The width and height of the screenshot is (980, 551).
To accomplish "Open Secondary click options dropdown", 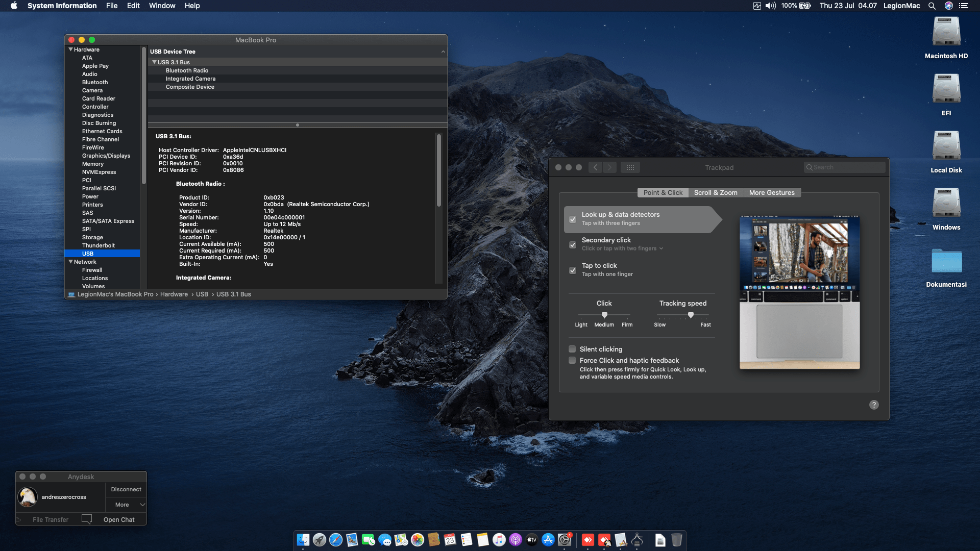I will pyautogui.click(x=622, y=248).
